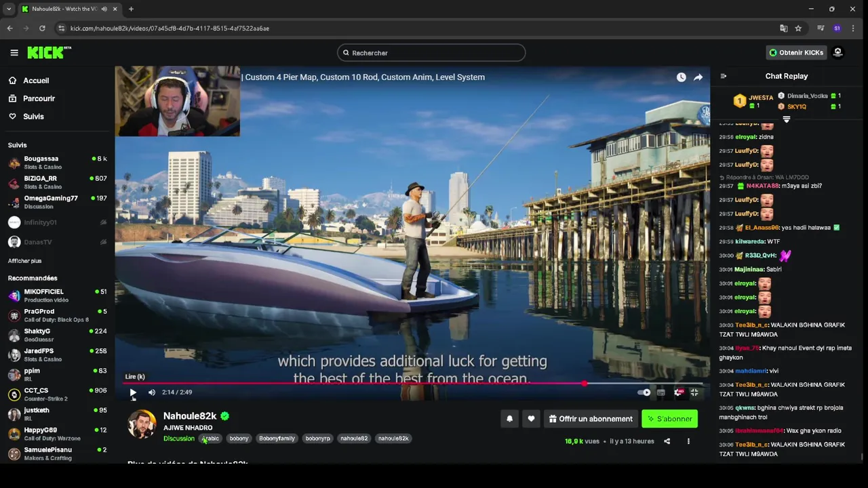Open the user profile avatar menu
This screenshot has width=868, height=488.
[837, 53]
